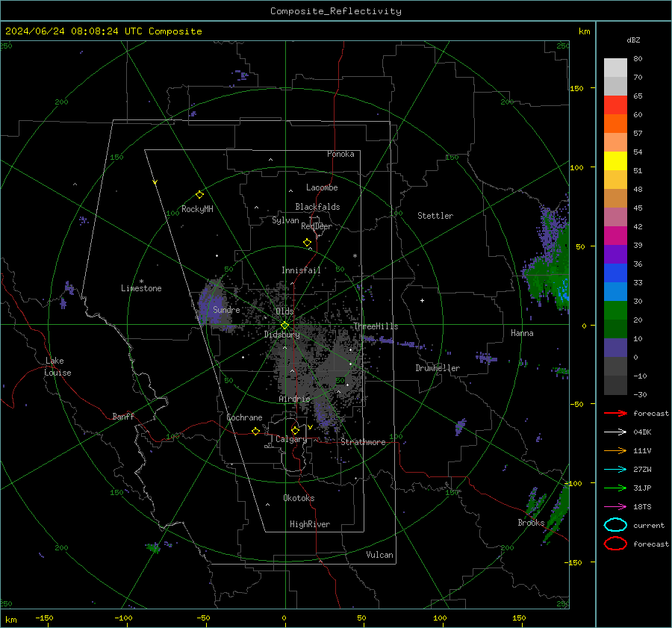672x628 pixels.
Task: Click the green 31JP arrow icon
Action: point(615,488)
